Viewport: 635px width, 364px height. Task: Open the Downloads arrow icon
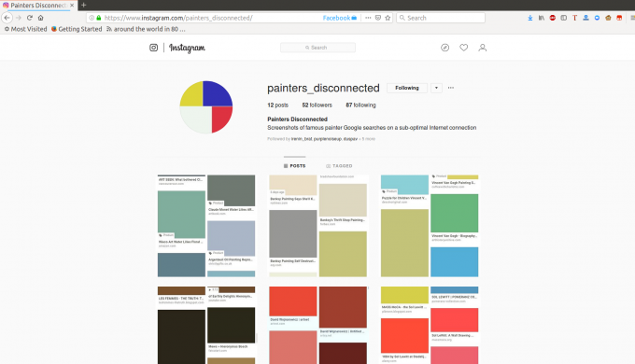click(530, 18)
